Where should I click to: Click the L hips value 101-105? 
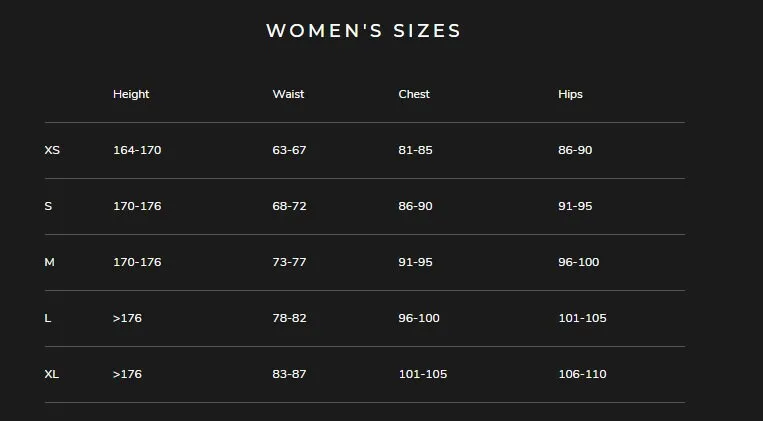click(x=582, y=318)
